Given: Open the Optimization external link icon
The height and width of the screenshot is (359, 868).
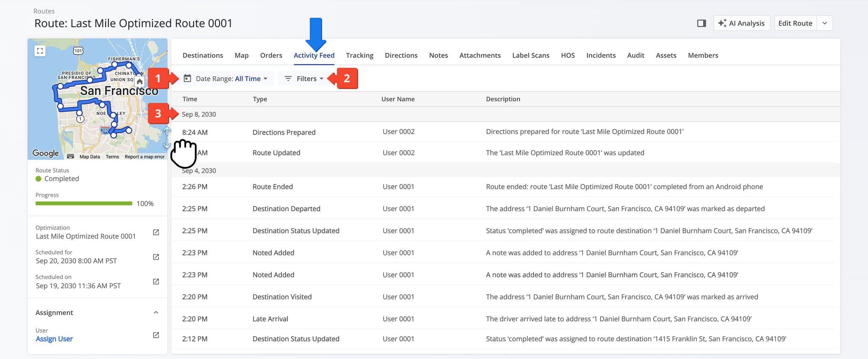Looking at the screenshot, I should click(156, 232).
